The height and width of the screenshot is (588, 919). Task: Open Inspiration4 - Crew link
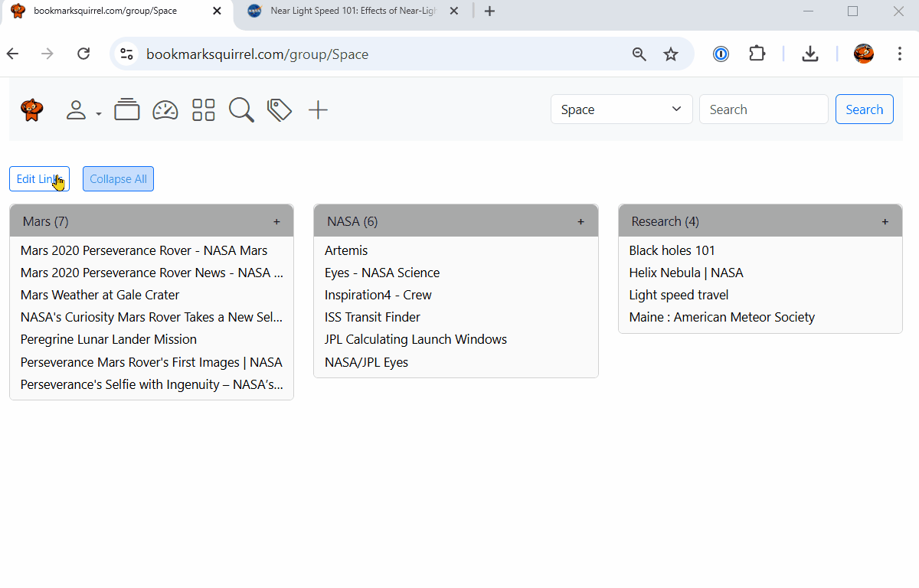pyautogui.click(x=378, y=295)
